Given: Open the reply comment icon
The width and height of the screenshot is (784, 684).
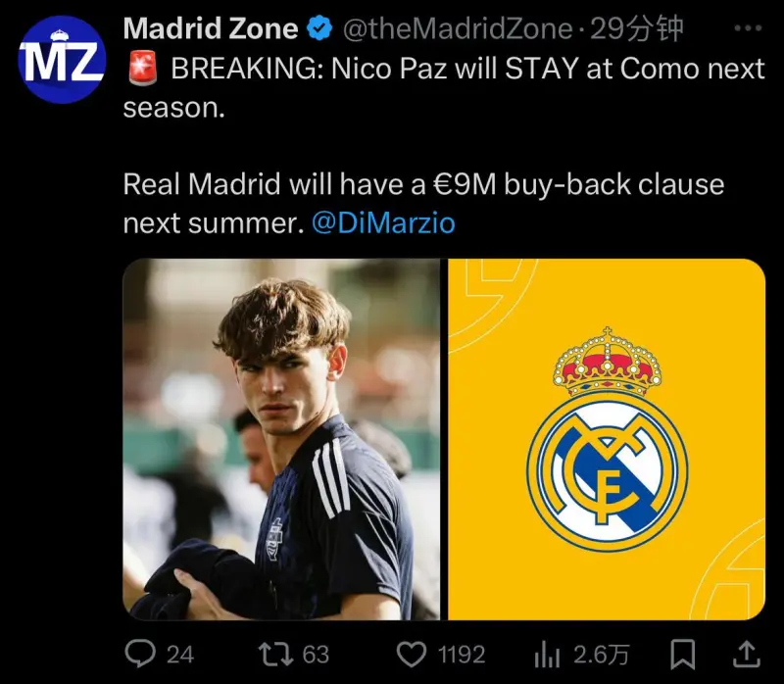Looking at the screenshot, I should [140, 654].
